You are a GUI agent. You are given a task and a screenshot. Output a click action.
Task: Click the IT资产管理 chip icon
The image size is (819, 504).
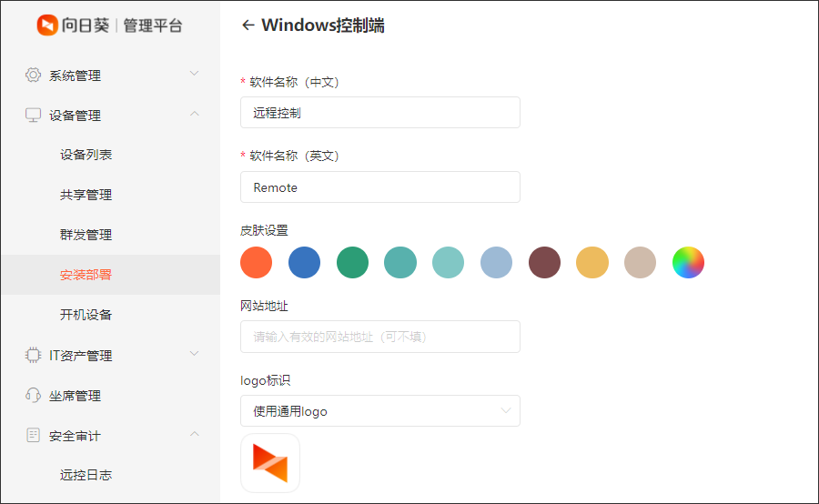tap(34, 355)
